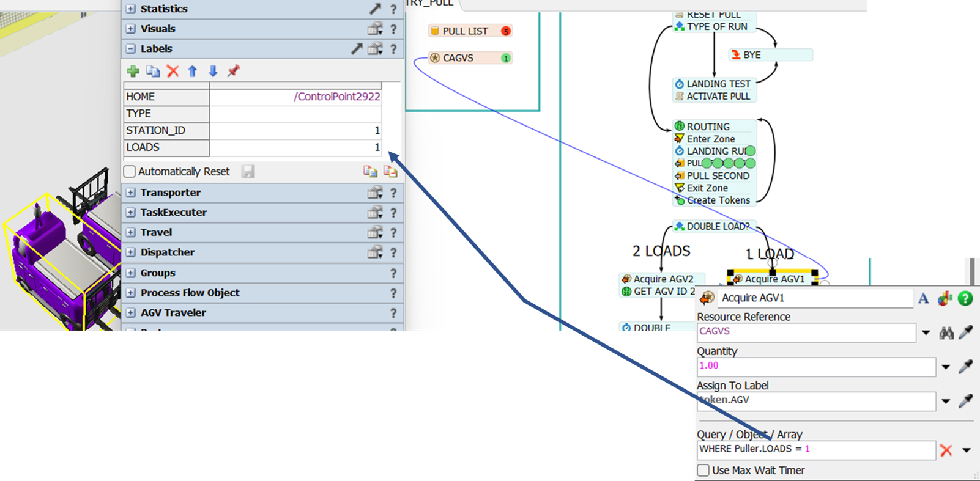Collapse the Labels section
Image resolution: width=980 pixels, height=481 pixels.
pyautogui.click(x=130, y=49)
